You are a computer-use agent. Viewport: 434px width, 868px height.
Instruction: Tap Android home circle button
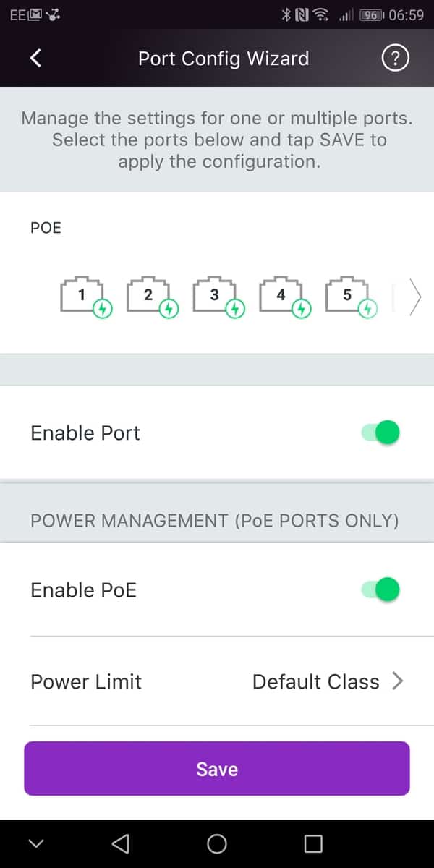216,843
